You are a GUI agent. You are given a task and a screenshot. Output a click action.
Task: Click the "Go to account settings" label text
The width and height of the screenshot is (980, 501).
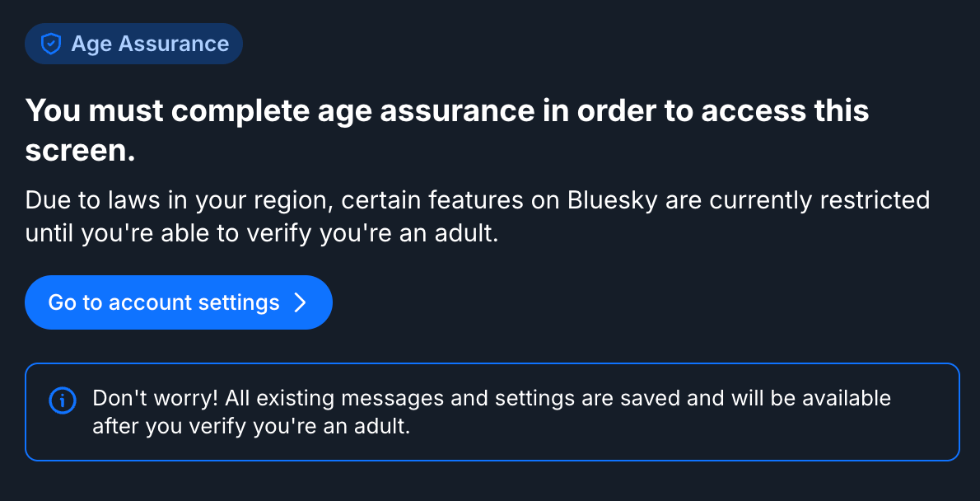164,302
